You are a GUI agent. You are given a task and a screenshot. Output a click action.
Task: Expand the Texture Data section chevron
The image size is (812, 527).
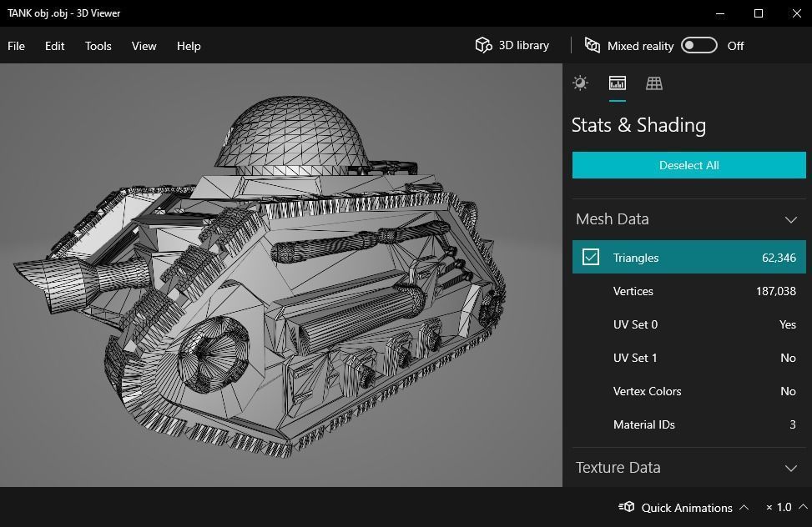(x=791, y=468)
